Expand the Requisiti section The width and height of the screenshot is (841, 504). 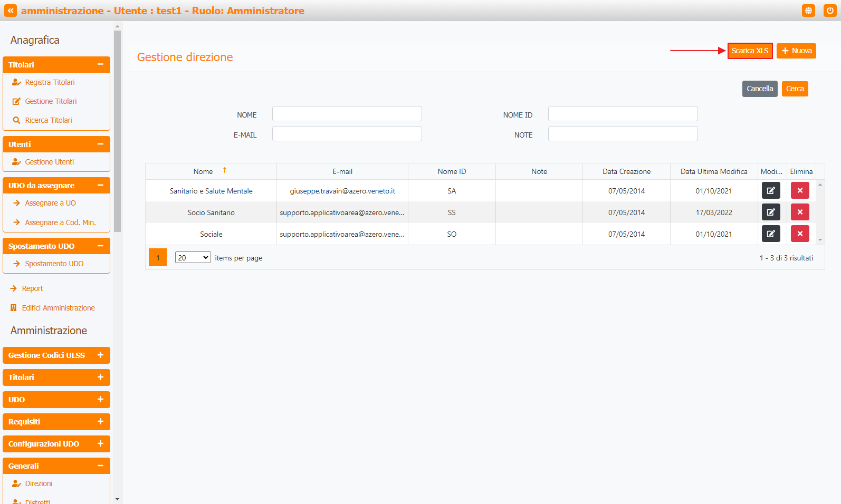[100, 422]
